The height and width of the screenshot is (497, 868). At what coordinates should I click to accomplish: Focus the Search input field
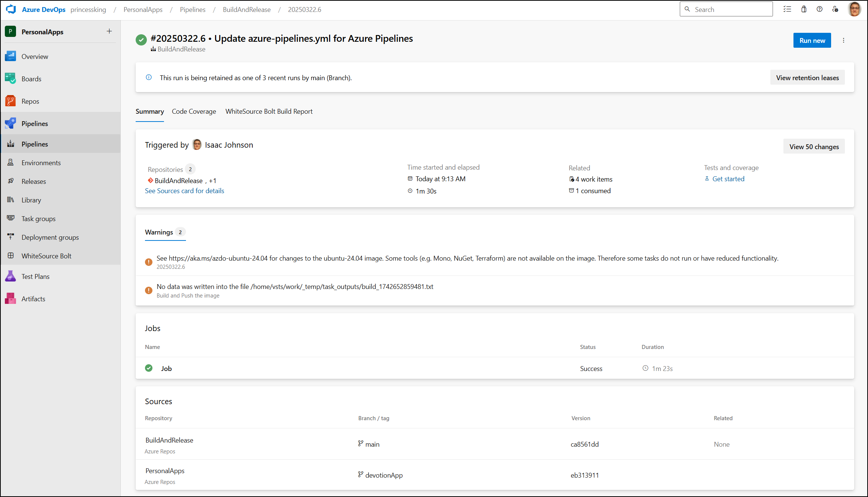tap(726, 9)
